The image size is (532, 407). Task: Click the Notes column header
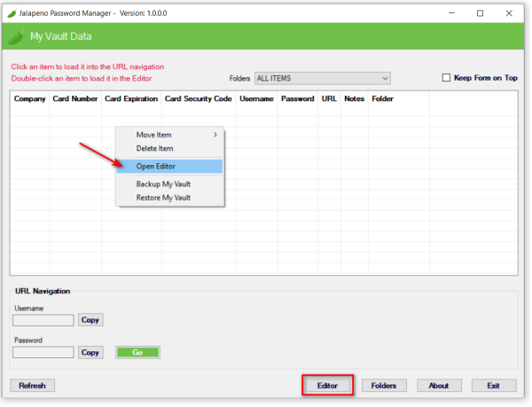355,99
